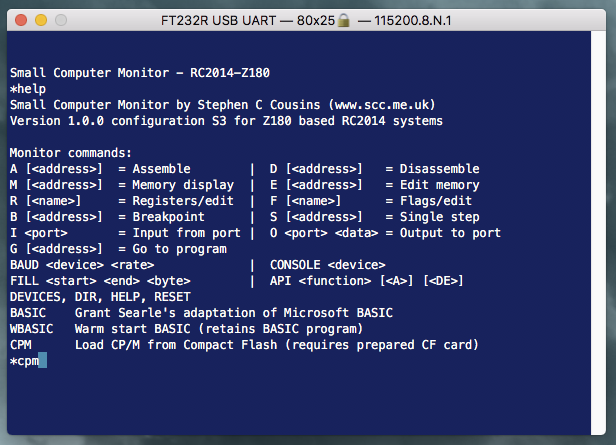
Task: Click the WBASIC warm start line
Action: pyautogui.click(x=185, y=329)
